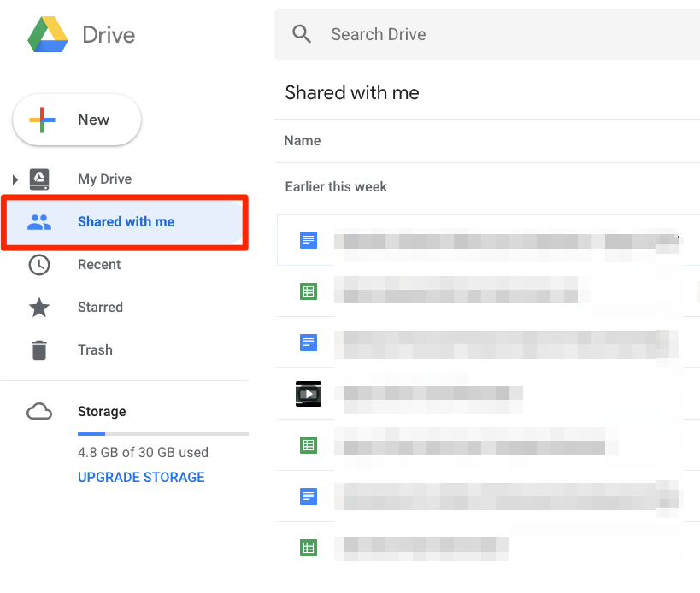Open the Shared with me section
This screenshot has width=700, height=593.
126,222
